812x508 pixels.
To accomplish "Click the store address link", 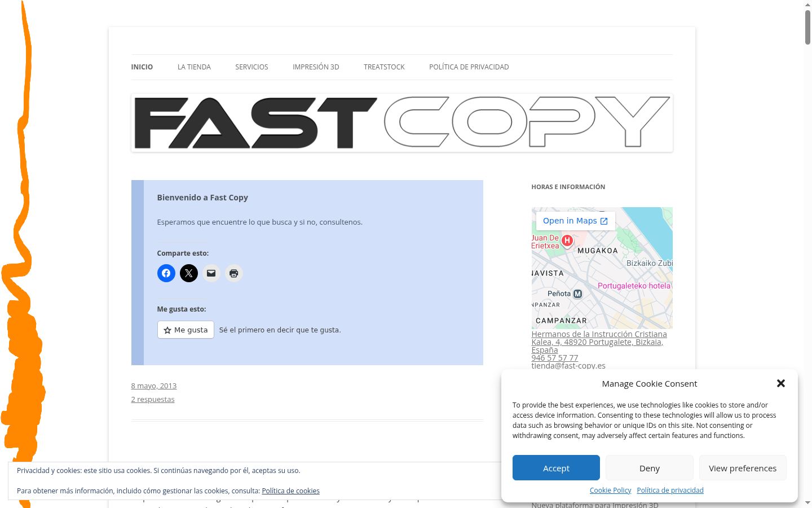I will click(x=599, y=342).
